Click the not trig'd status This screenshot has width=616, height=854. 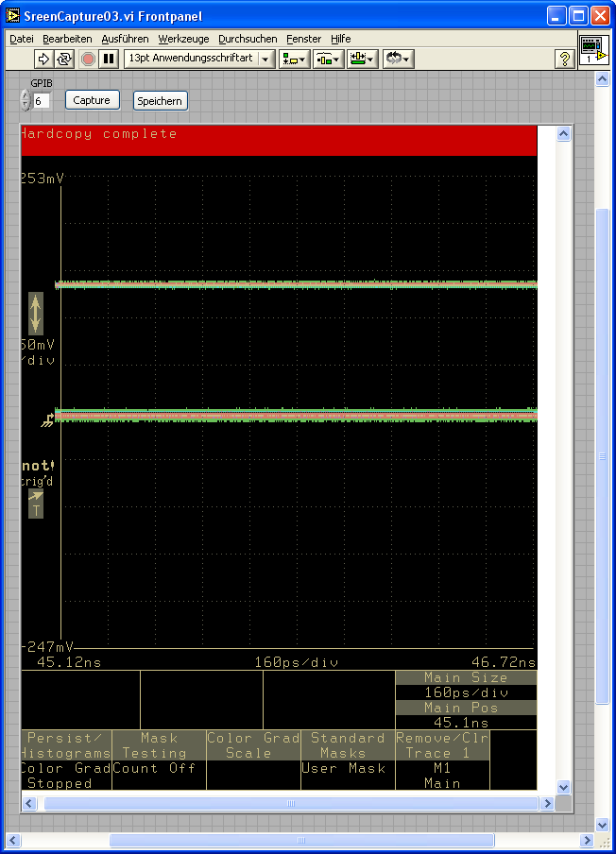tap(38, 473)
